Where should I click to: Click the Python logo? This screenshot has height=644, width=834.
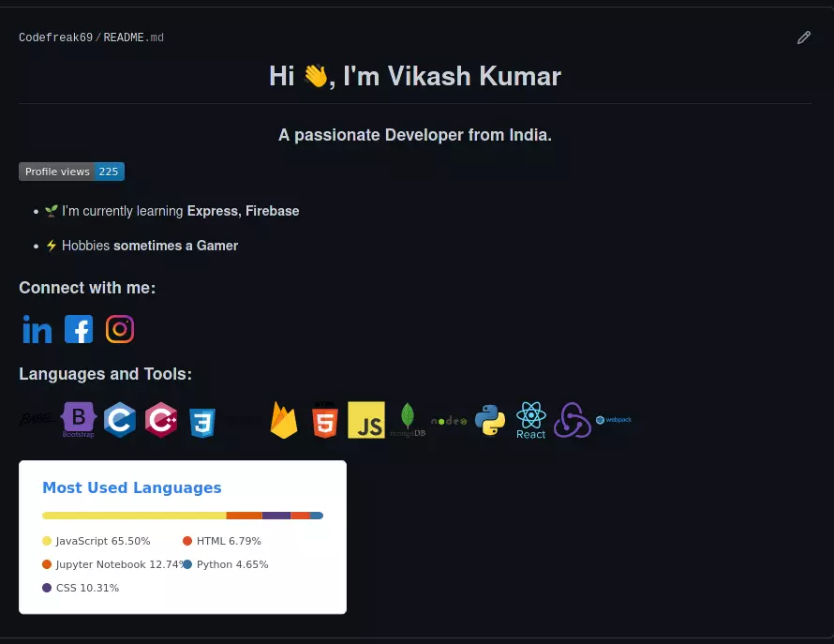tap(490, 420)
